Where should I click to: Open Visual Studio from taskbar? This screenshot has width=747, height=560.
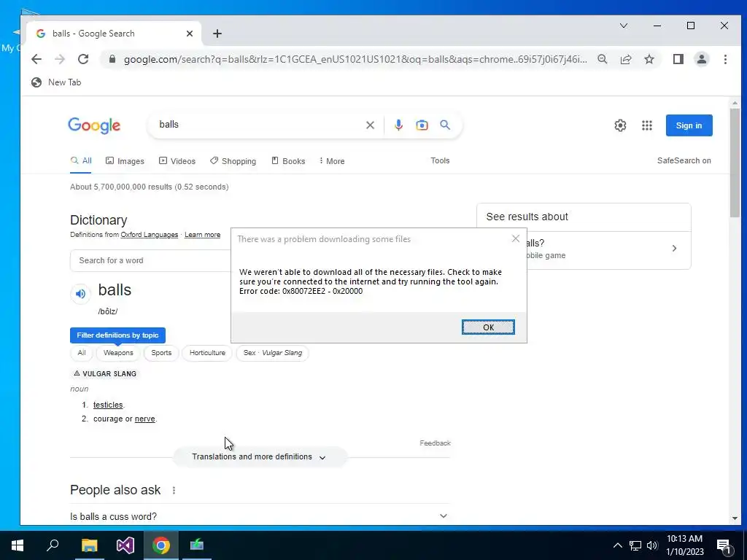[125, 545]
